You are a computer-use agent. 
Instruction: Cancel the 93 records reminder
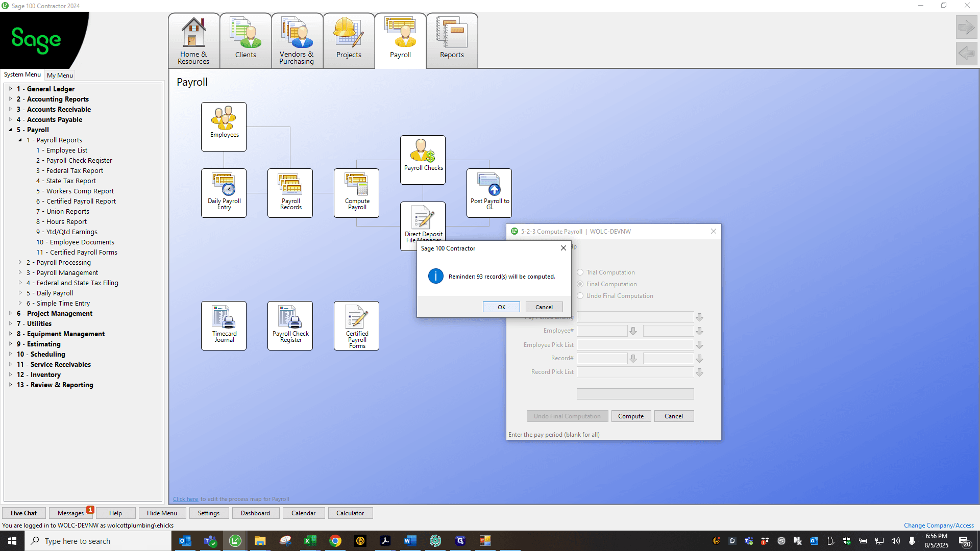coord(544,307)
